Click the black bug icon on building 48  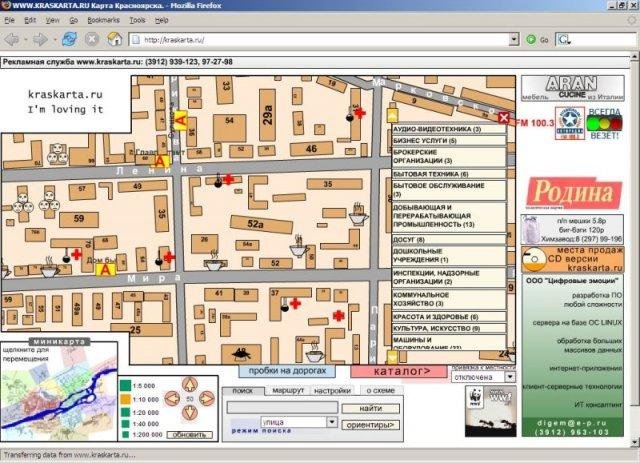(x=241, y=353)
